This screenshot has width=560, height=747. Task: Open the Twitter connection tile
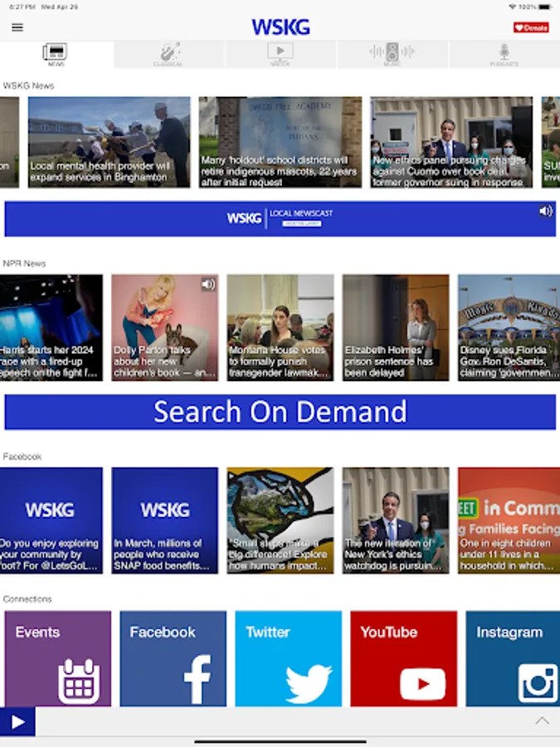(288, 658)
